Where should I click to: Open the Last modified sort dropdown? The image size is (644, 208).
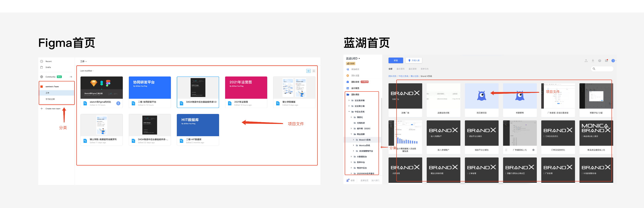coord(87,71)
